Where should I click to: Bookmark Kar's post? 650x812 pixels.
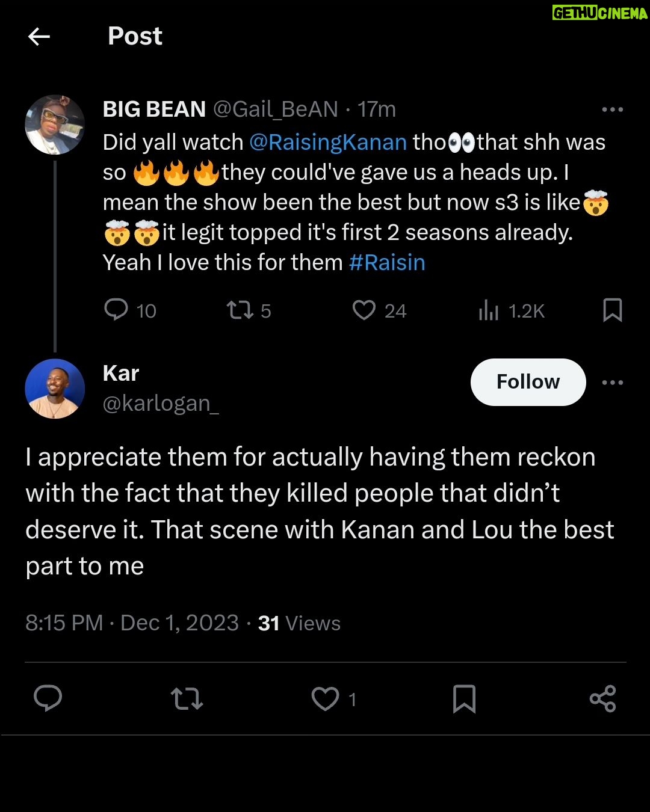464,699
